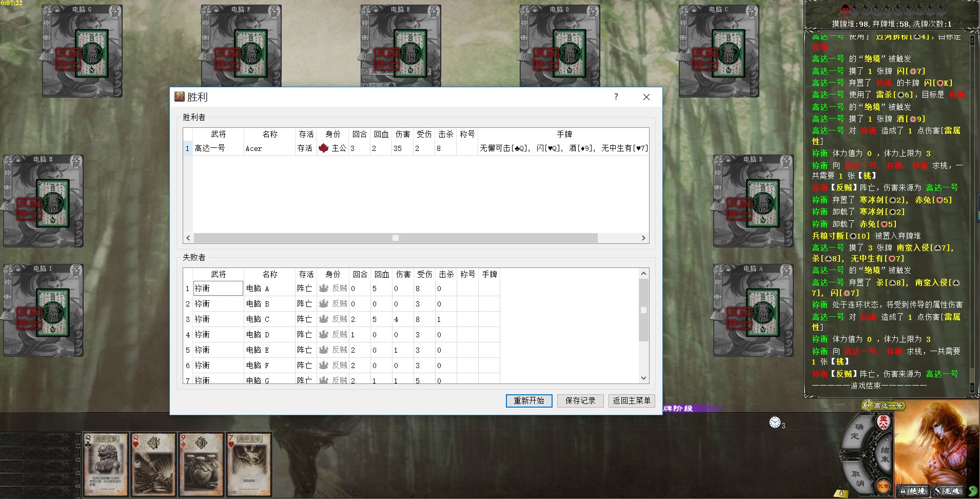Click 伤害 column header in winners table
980x499 pixels.
tap(403, 134)
